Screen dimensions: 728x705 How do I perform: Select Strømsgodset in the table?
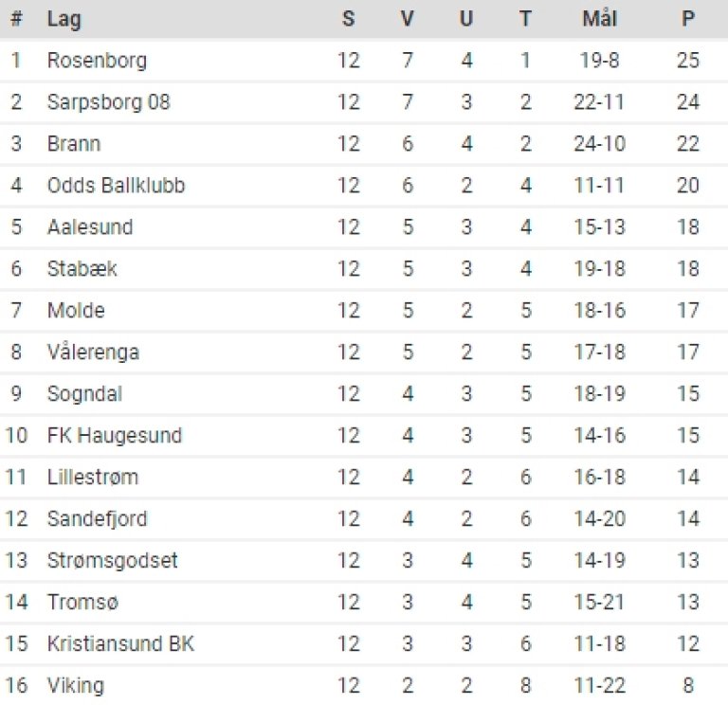coord(113,561)
